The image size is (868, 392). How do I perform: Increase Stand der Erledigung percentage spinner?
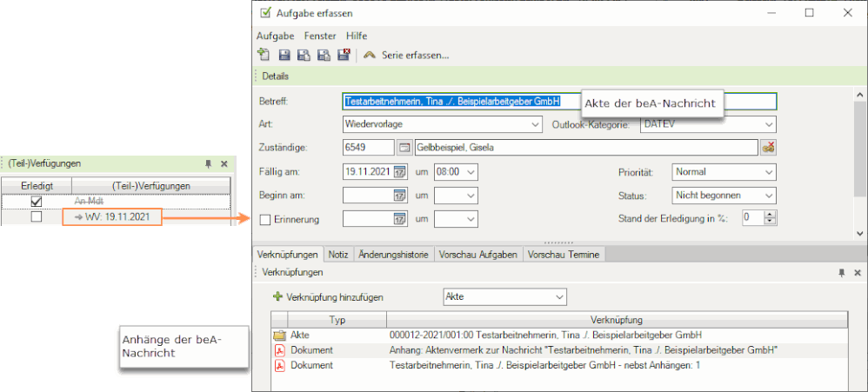pyautogui.click(x=770, y=215)
